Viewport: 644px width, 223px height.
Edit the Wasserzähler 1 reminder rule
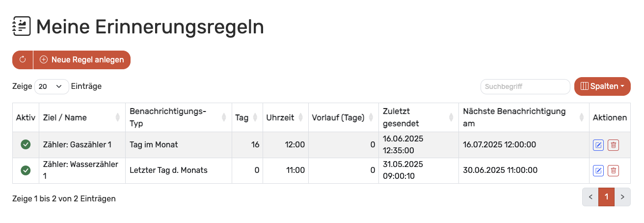[598, 170]
